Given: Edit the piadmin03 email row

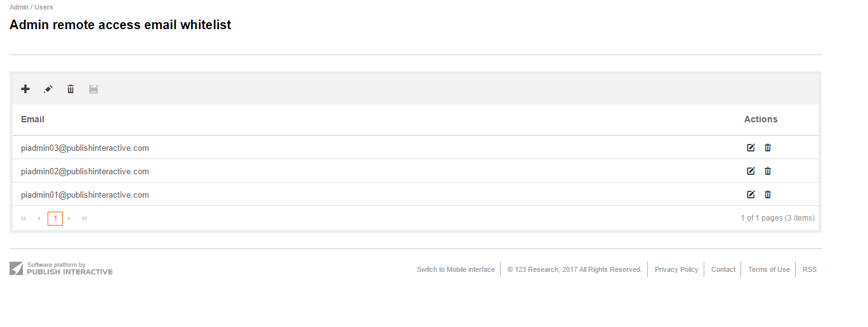Looking at the screenshot, I should (x=751, y=148).
